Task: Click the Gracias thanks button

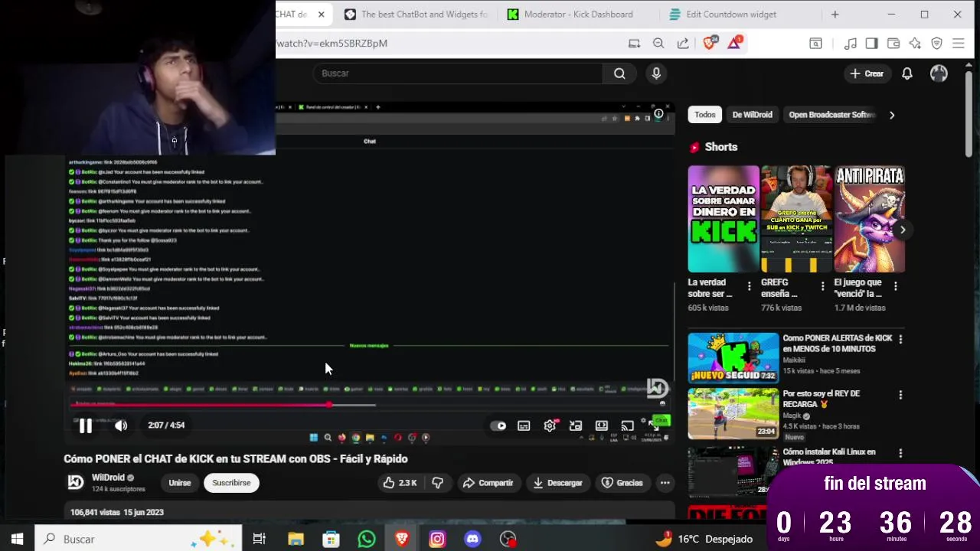Action: [622, 483]
